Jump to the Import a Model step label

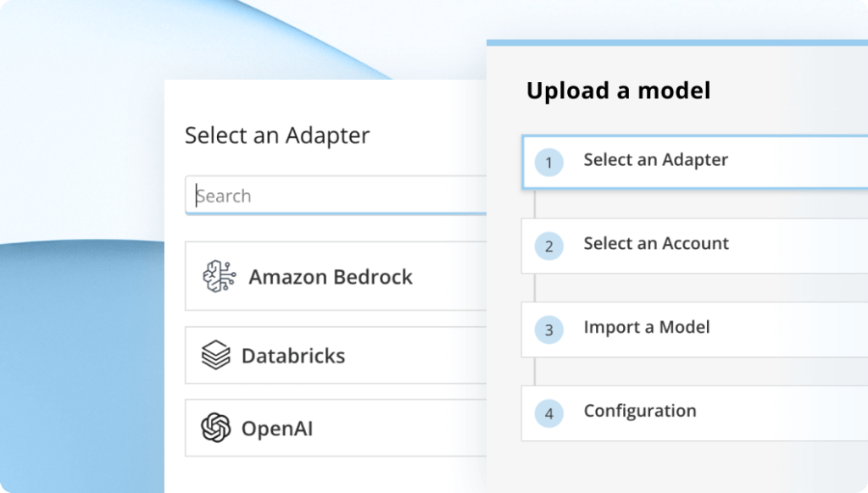click(646, 328)
